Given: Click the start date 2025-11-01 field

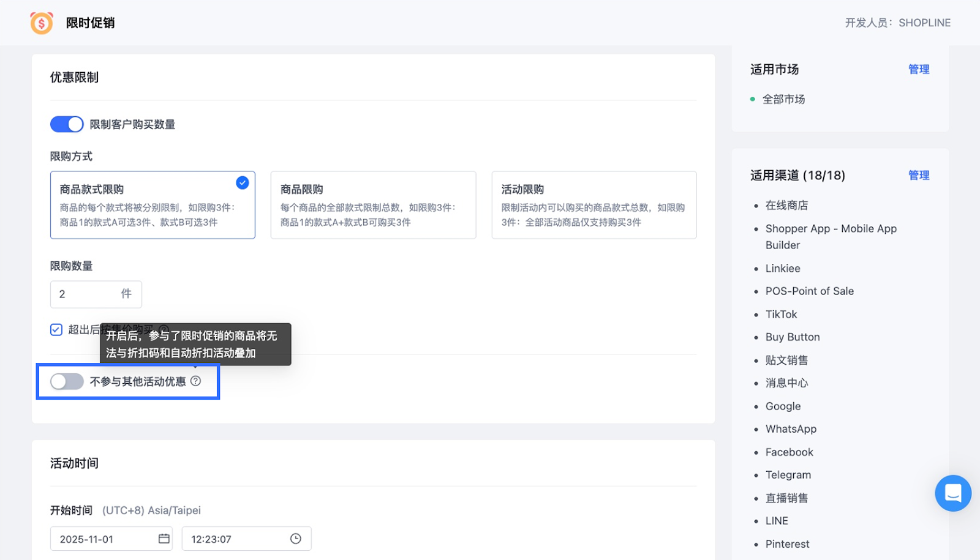Looking at the screenshot, I should tap(111, 539).
